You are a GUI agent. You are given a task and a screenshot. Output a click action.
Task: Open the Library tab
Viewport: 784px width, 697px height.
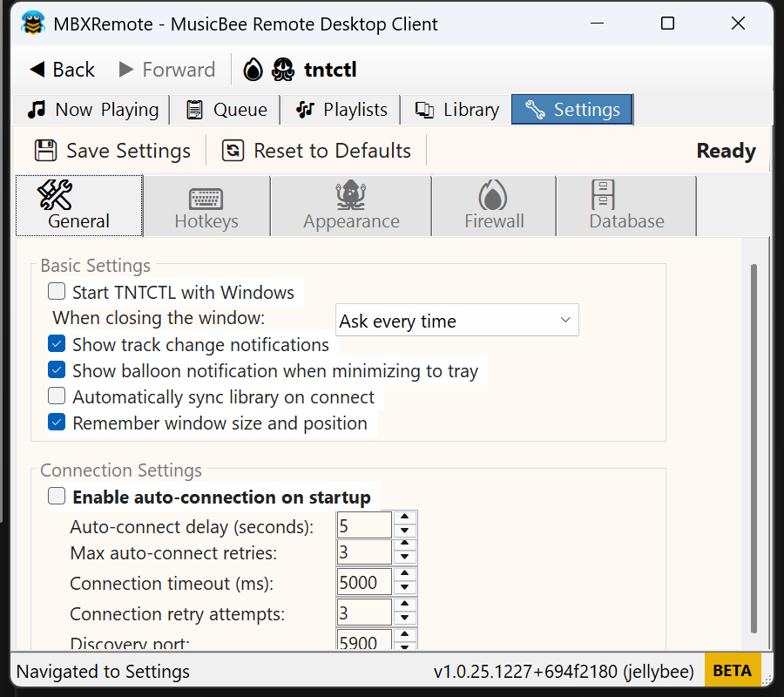coord(457,110)
